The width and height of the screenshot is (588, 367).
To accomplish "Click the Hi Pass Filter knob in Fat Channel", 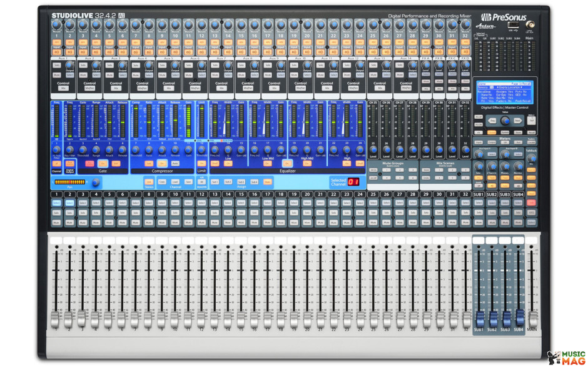I will (x=56, y=150).
